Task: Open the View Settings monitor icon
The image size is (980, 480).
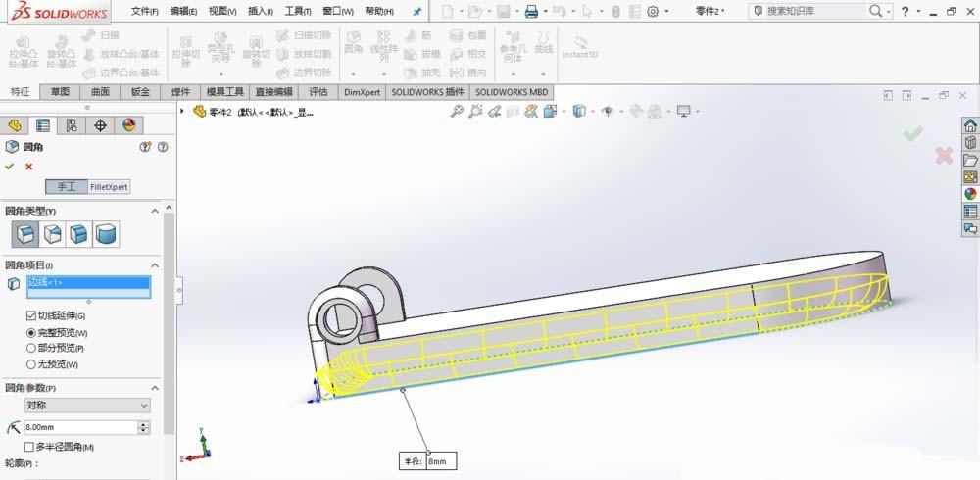Action: pyautogui.click(x=684, y=112)
